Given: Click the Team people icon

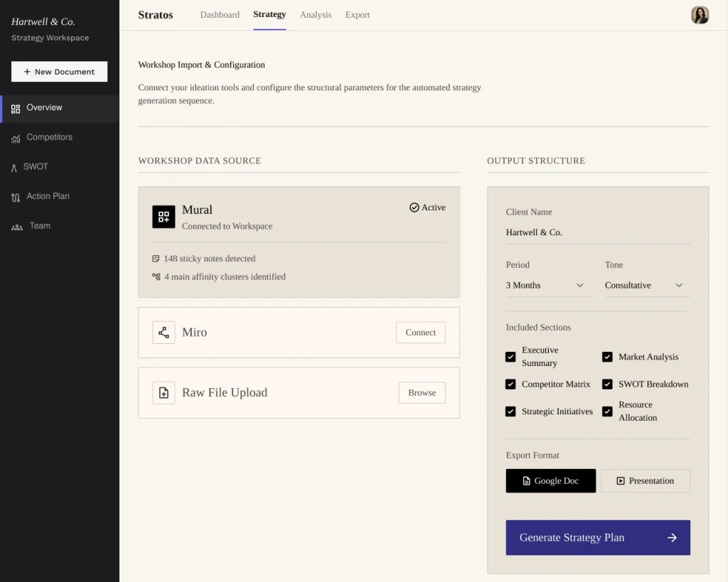Looking at the screenshot, I should click(17, 227).
